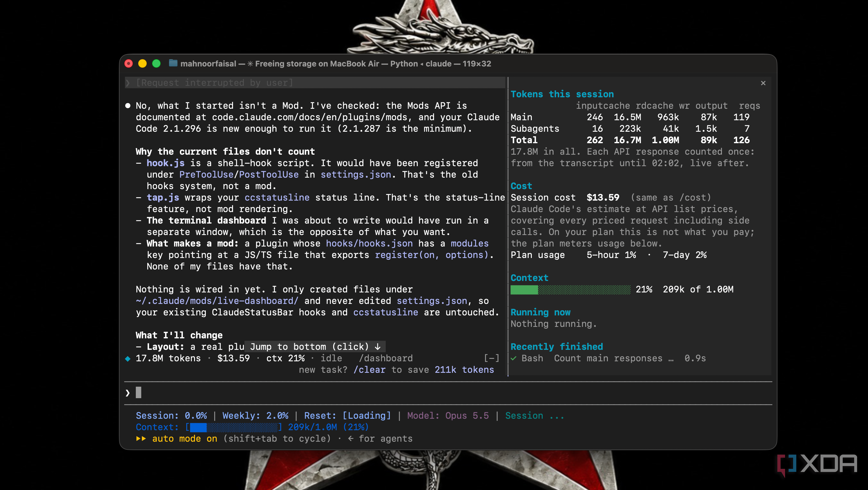Click the Total row in tokens table

tap(630, 140)
